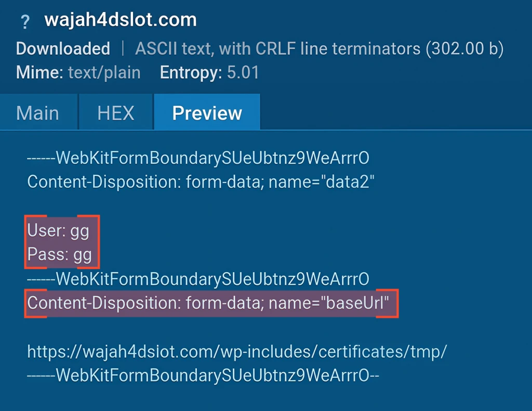This screenshot has width=532, height=411.
Task: Click the highlighted Pass: gg line
Action: tap(59, 255)
